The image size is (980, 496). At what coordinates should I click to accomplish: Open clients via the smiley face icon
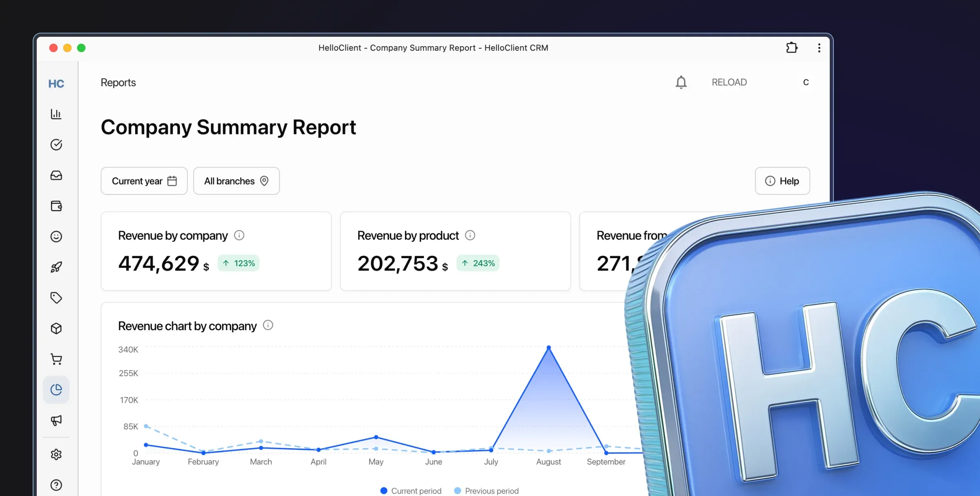(x=56, y=237)
